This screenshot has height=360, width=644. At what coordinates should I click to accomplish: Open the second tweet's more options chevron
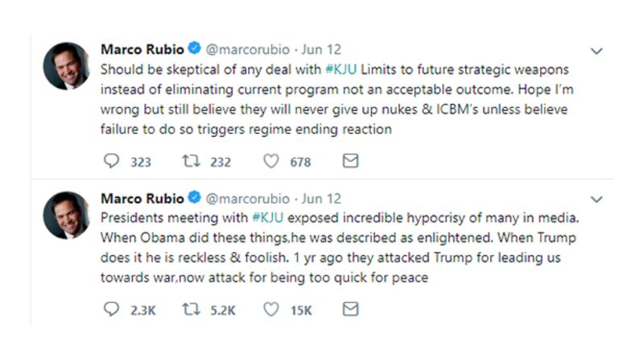pyautogui.click(x=597, y=199)
